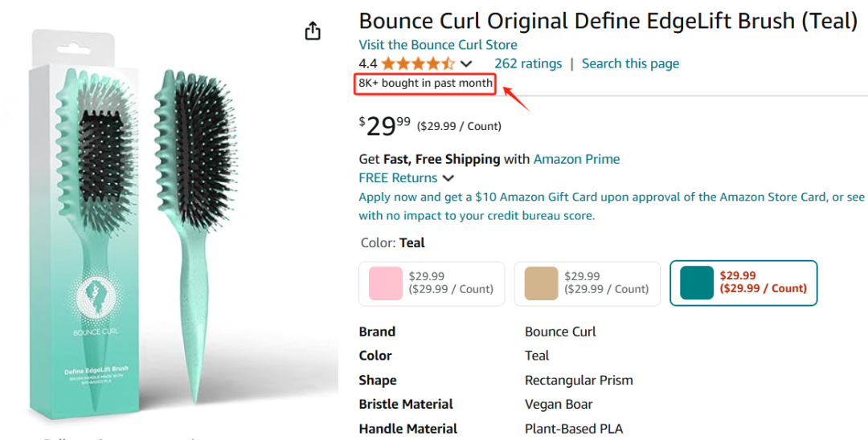Screen dimensions: 868x440
Task: Click the product title text
Action: [x=608, y=21]
